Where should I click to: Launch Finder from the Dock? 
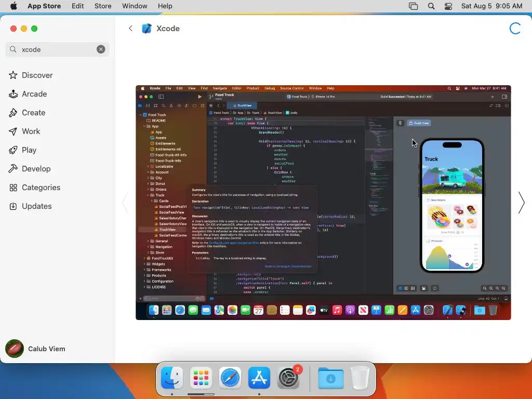pyautogui.click(x=172, y=378)
